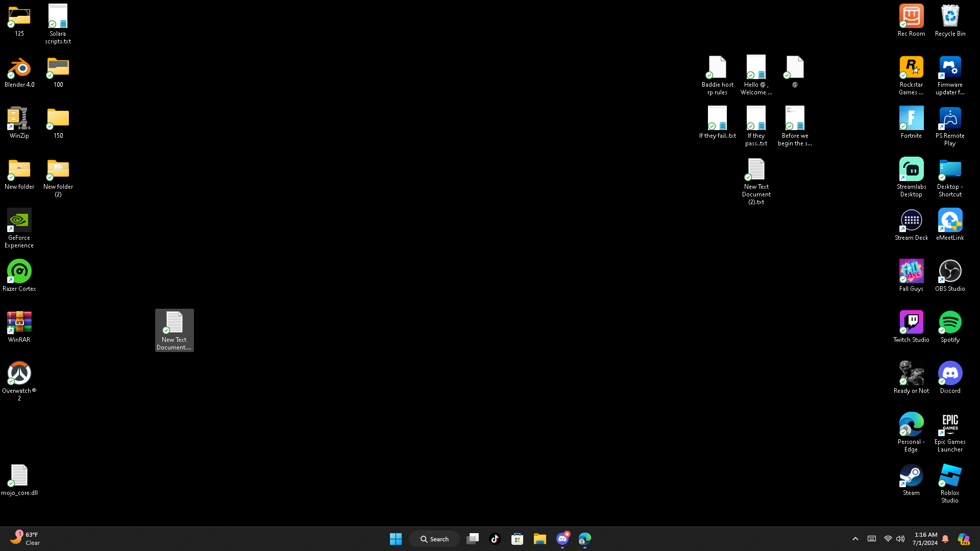Select New Text Document (2).txt file

756,182
